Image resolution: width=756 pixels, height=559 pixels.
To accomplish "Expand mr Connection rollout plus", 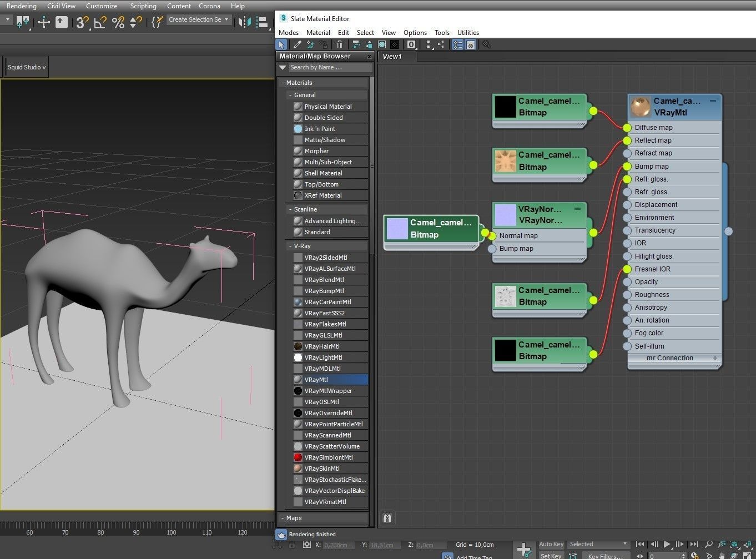I will tap(715, 358).
